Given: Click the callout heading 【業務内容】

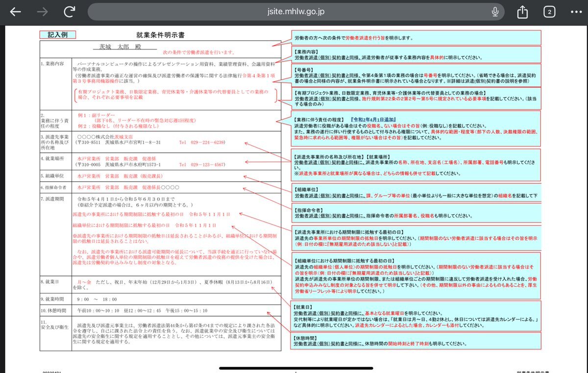Looking at the screenshot, I should click(305, 51).
